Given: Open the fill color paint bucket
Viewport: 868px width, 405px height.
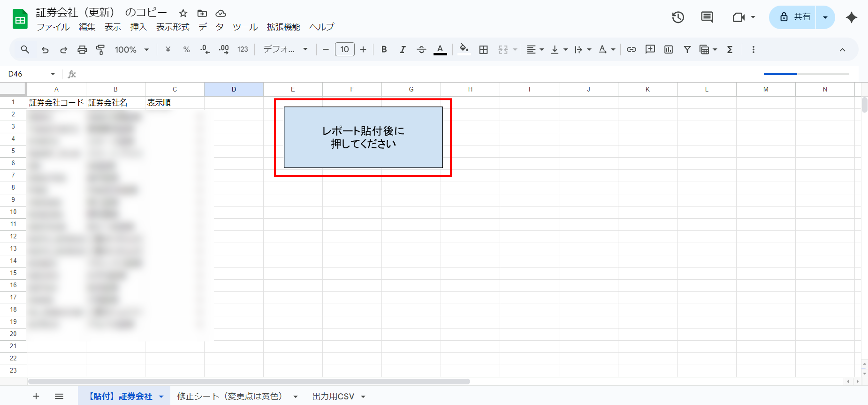Looking at the screenshot, I should (464, 50).
